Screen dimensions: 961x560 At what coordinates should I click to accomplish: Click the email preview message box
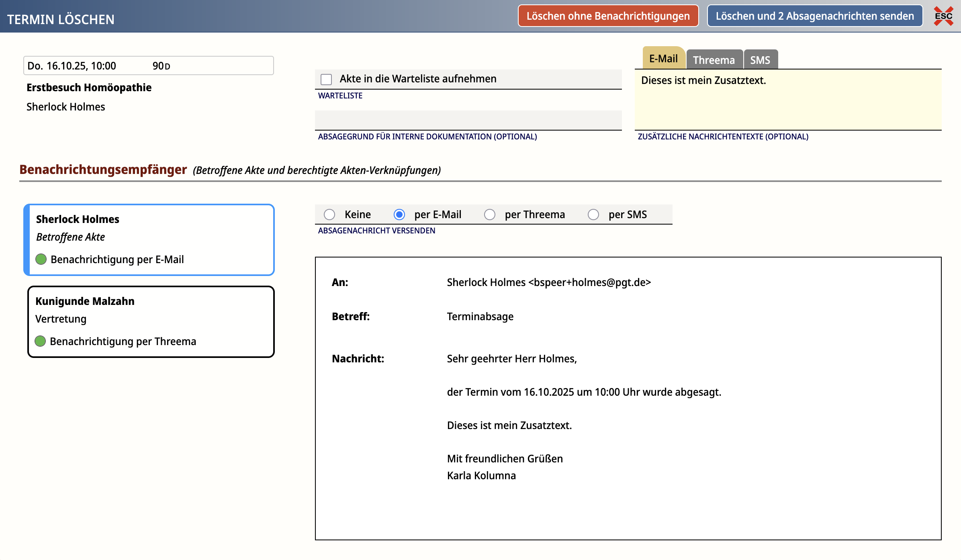point(628,399)
